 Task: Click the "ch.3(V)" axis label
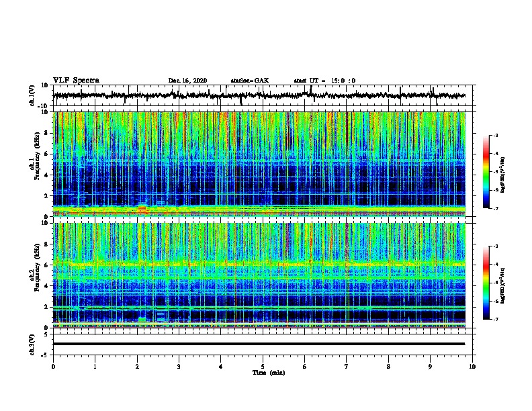(32, 345)
